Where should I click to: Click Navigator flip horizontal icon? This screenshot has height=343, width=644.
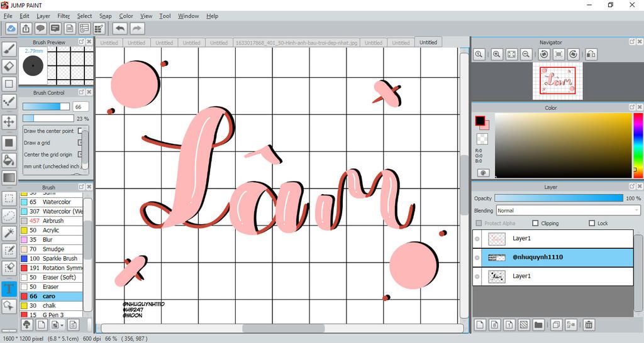click(591, 54)
